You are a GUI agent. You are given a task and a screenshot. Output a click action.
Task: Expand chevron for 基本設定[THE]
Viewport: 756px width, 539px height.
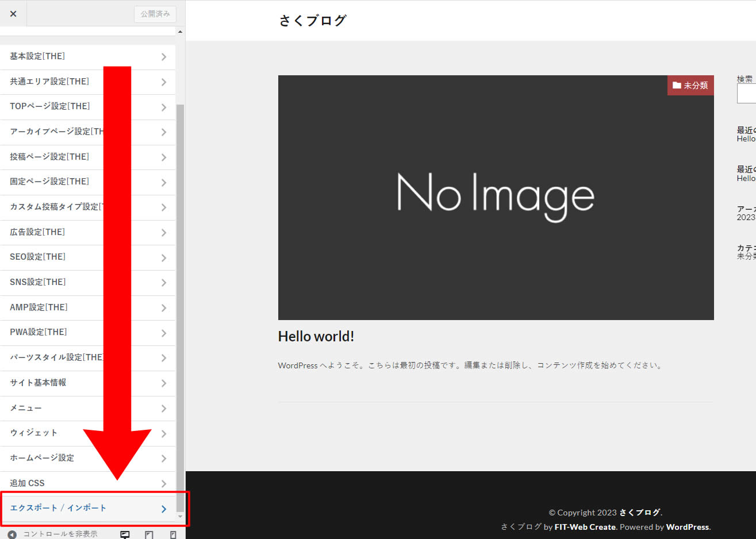click(x=164, y=57)
